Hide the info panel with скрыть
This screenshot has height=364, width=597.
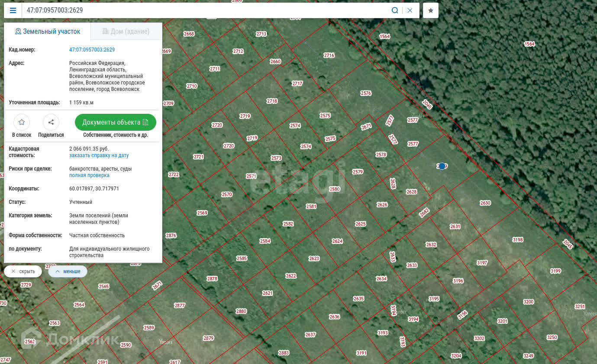point(23,271)
